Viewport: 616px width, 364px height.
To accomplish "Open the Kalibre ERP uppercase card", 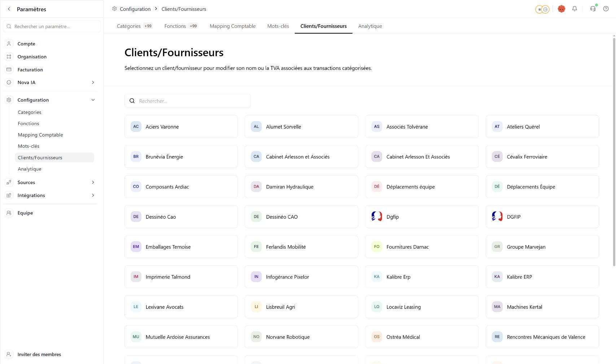I will tap(542, 277).
